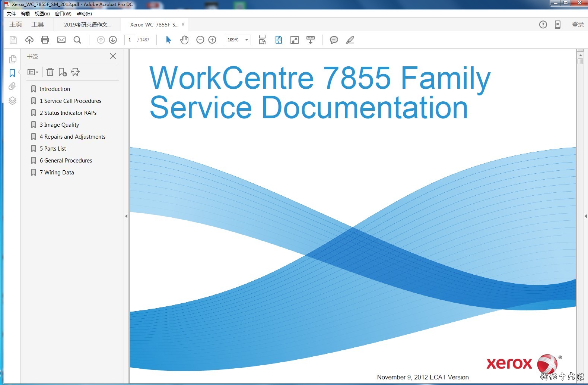Add a comment with speech bubble icon
The image size is (588, 385).
334,40
